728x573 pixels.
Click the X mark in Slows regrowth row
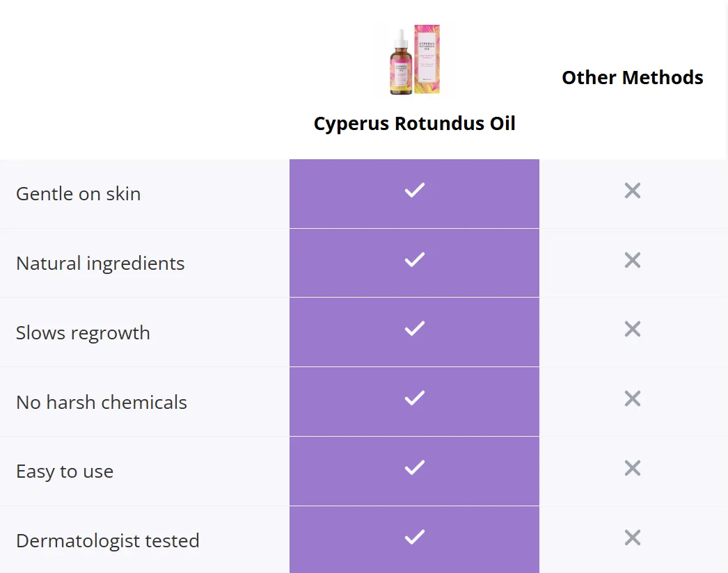click(x=633, y=330)
